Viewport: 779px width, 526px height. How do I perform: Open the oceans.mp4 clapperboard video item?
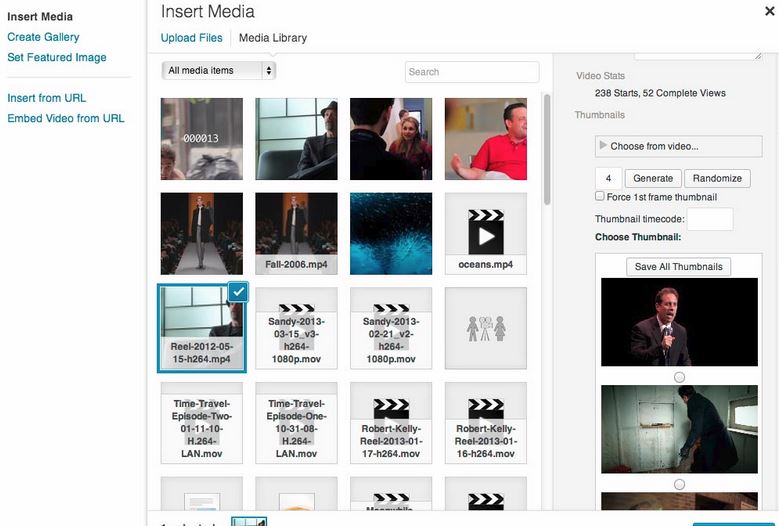485,233
